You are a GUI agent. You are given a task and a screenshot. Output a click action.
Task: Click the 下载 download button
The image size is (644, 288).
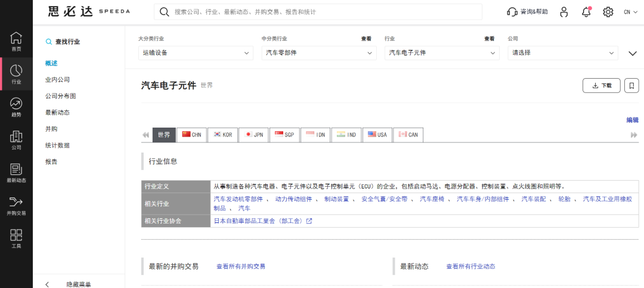[601, 85]
